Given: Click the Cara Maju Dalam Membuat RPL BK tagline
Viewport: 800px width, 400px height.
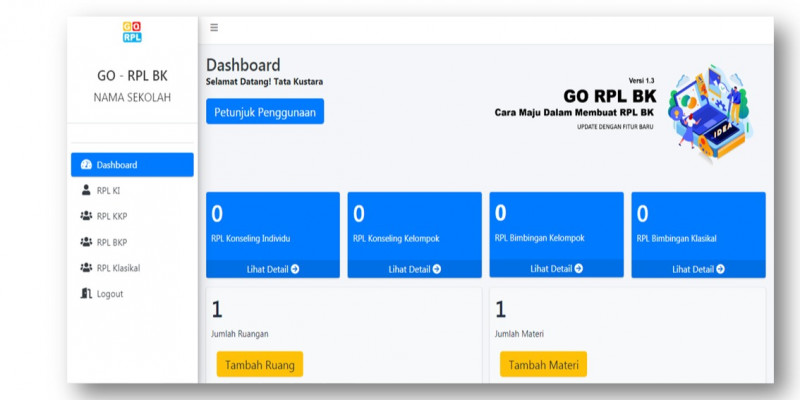Looking at the screenshot, I should click(x=574, y=112).
